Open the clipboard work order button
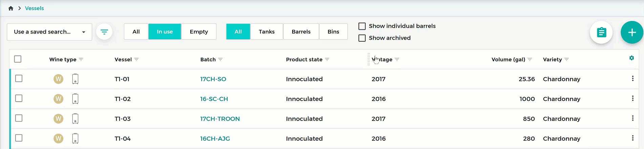The height and width of the screenshot is (149, 644). point(601,33)
